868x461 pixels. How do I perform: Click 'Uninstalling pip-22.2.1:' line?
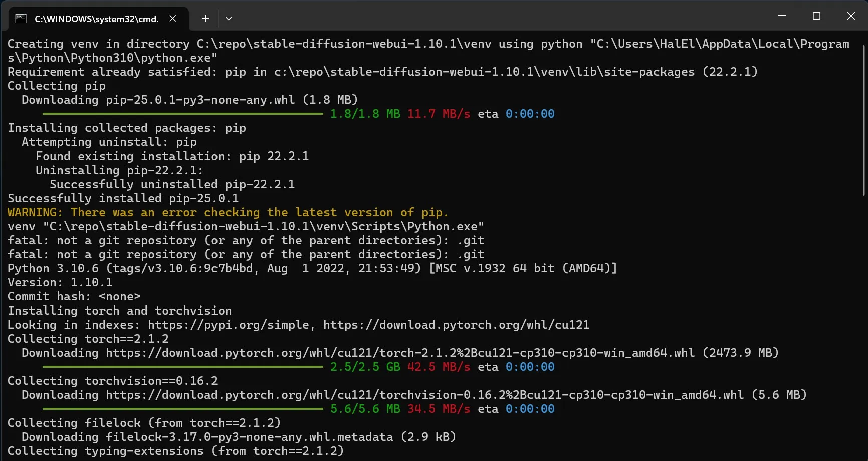[x=119, y=170]
